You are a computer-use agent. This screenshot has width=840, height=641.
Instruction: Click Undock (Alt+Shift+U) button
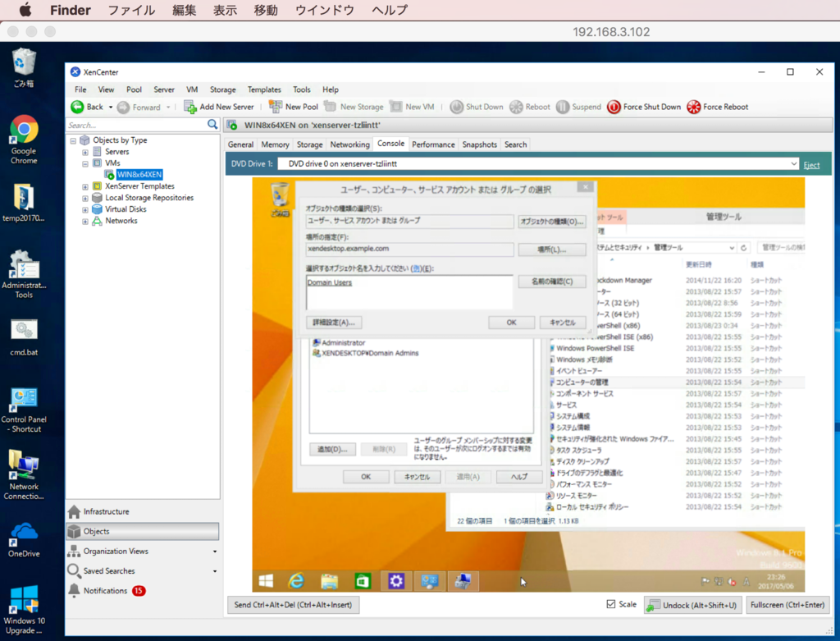point(693,605)
